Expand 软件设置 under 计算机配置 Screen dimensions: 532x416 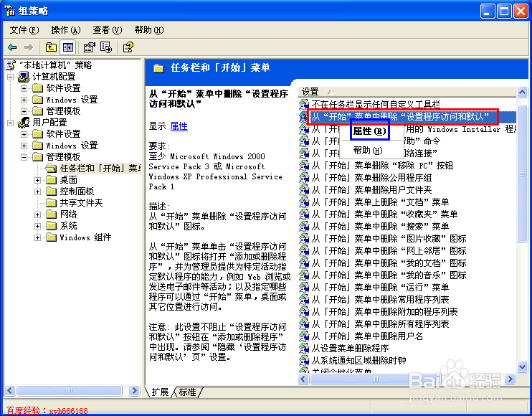[24, 88]
